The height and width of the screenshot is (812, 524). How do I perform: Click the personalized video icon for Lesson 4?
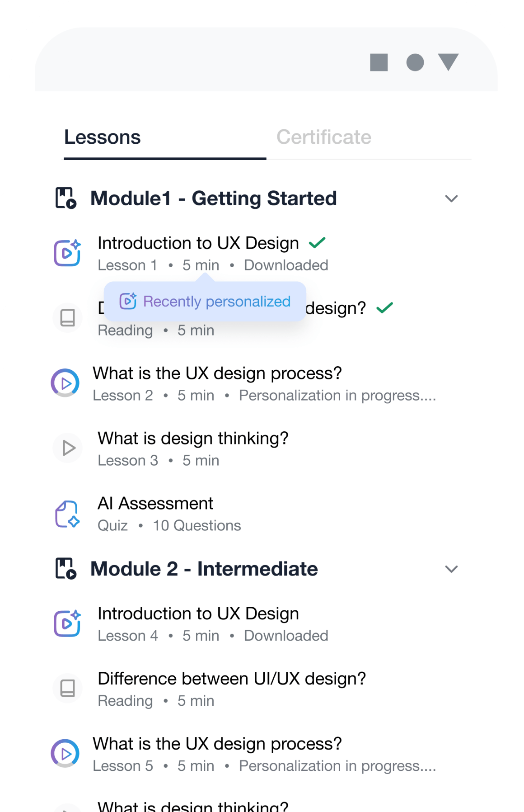coord(67,623)
